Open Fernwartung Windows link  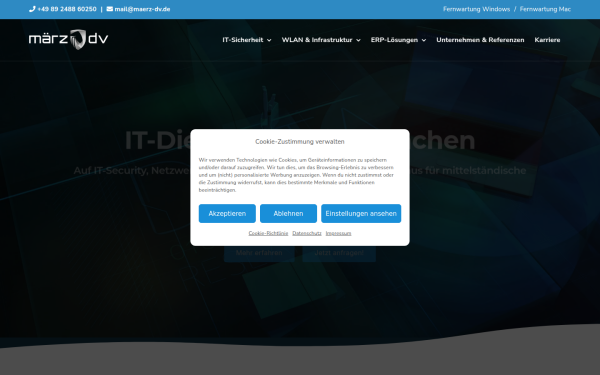tap(476, 9)
